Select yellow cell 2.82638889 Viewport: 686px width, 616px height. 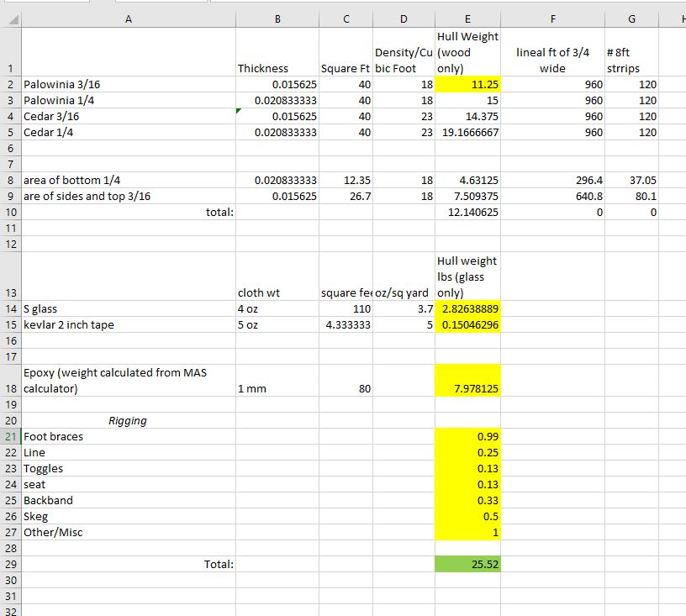(467, 308)
